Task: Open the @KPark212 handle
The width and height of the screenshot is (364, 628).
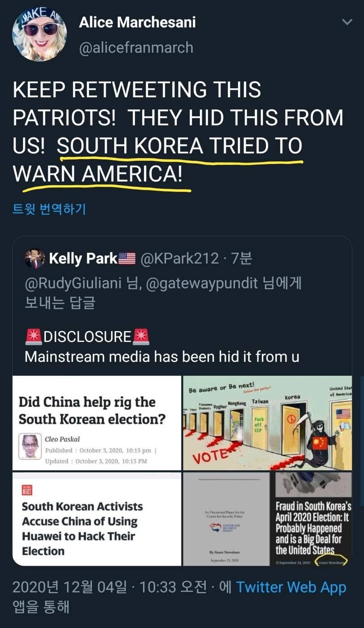Action: 179,259
